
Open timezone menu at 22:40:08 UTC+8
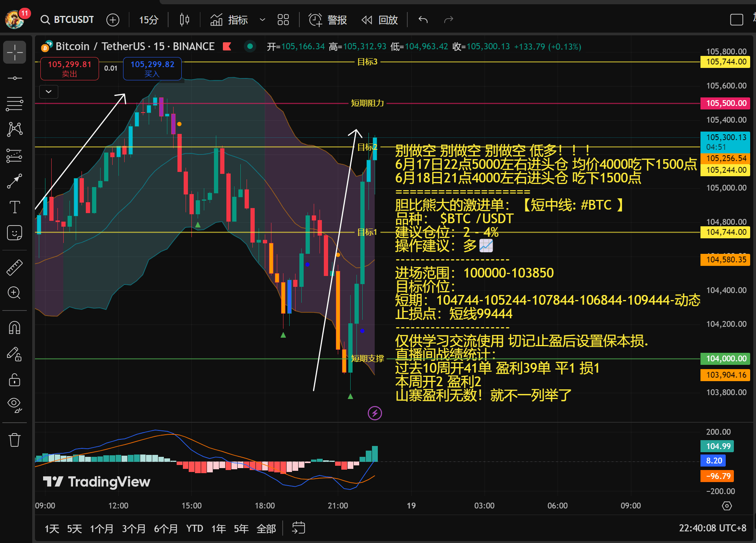click(x=713, y=528)
